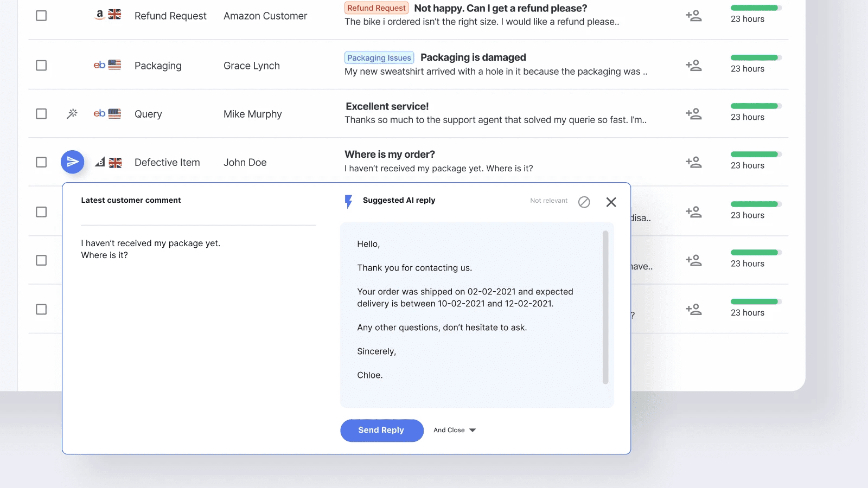Screen dimensions: 868x488
Task: Assign agent to Amazon Customer refund ticket
Action: [x=693, y=16]
